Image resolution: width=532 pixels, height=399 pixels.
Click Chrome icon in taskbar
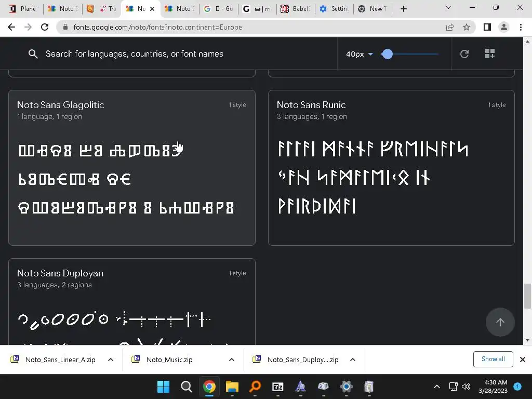[x=209, y=387]
